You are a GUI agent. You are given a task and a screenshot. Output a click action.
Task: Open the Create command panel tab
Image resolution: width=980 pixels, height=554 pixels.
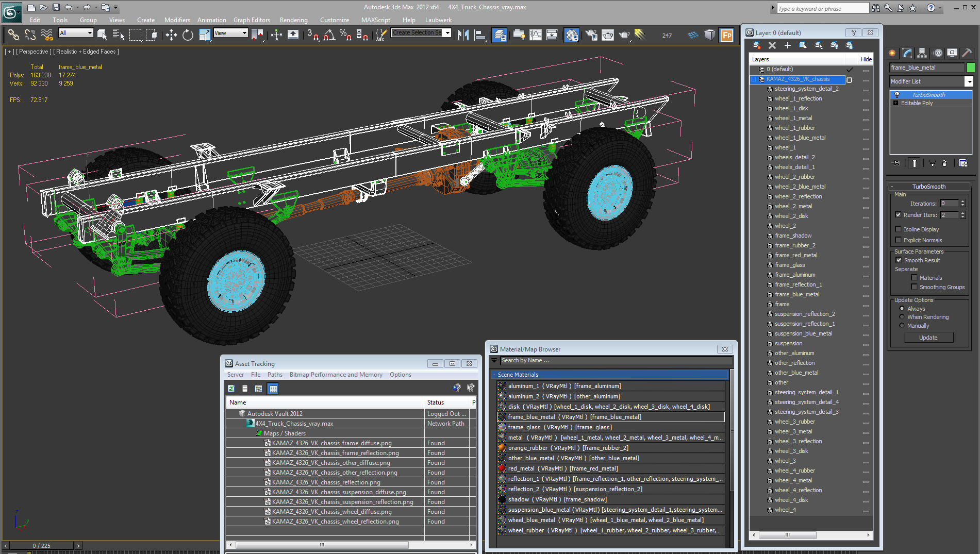point(892,53)
